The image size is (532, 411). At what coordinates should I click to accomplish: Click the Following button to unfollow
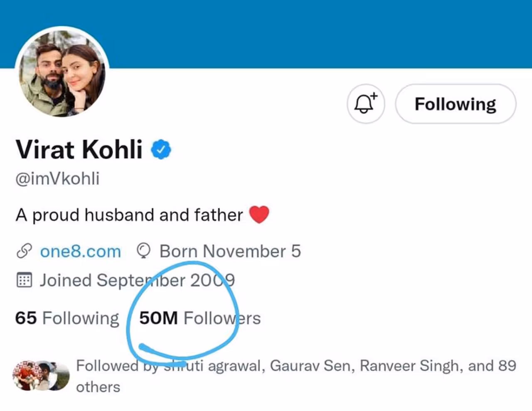coord(455,104)
